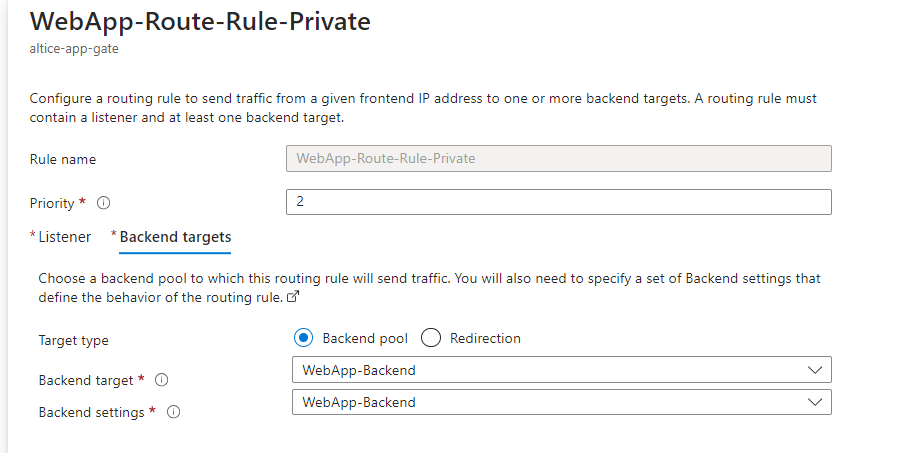901x453 pixels.
Task: Choose the Redirection label text option
Action: pyautogui.click(x=485, y=338)
